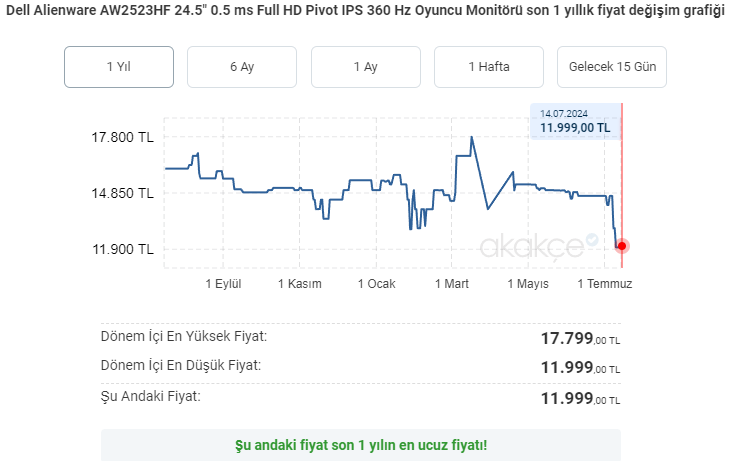Switch to the "6 Ay" tab
This screenshot has width=731, height=461.
pyautogui.click(x=242, y=67)
